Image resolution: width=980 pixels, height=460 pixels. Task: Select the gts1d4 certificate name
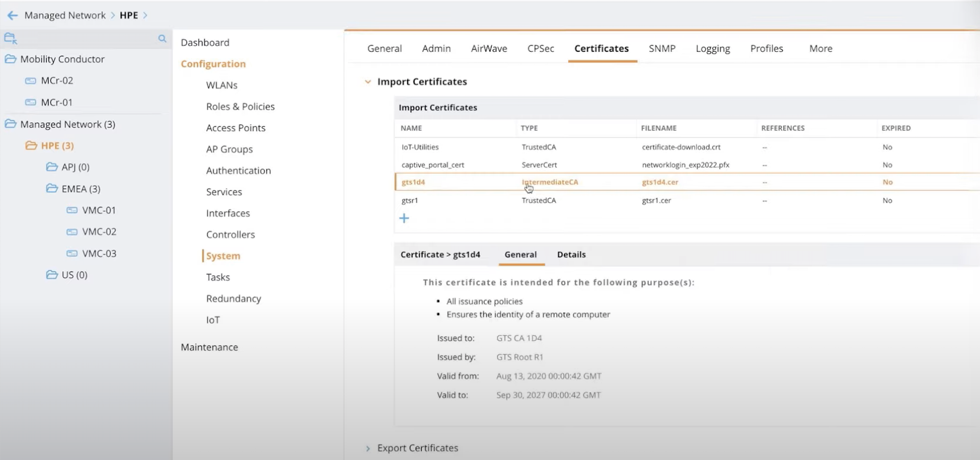413,182
